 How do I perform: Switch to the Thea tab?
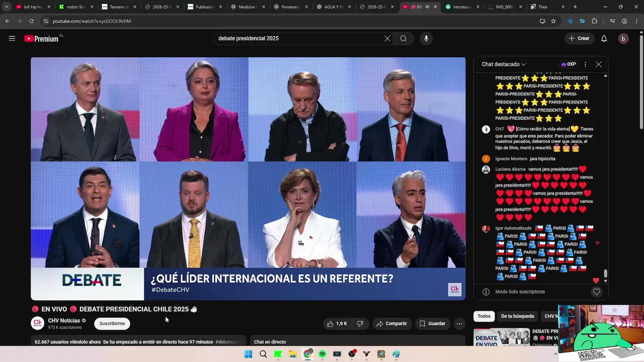click(548, 7)
